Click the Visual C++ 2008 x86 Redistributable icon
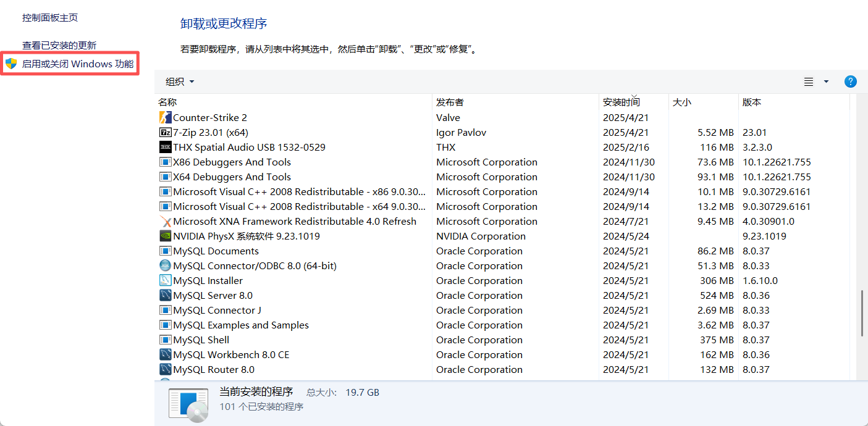 click(165, 191)
